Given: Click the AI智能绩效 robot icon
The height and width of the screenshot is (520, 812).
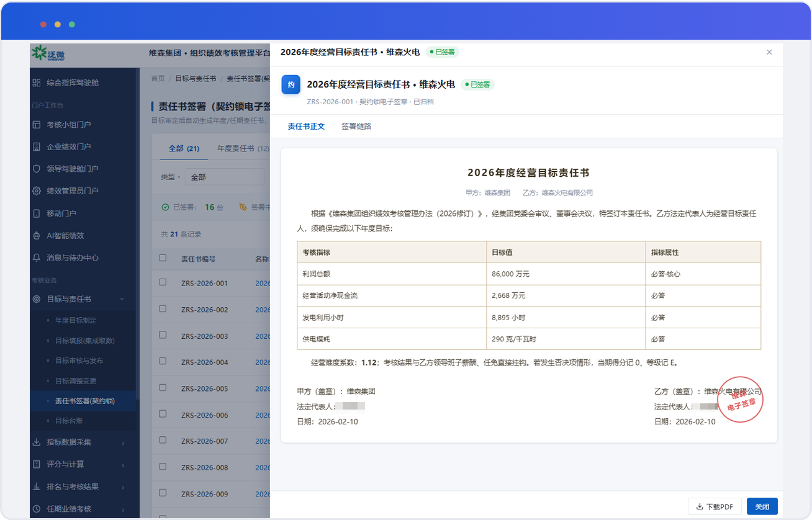Looking at the screenshot, I should click(x=37, y=236).
